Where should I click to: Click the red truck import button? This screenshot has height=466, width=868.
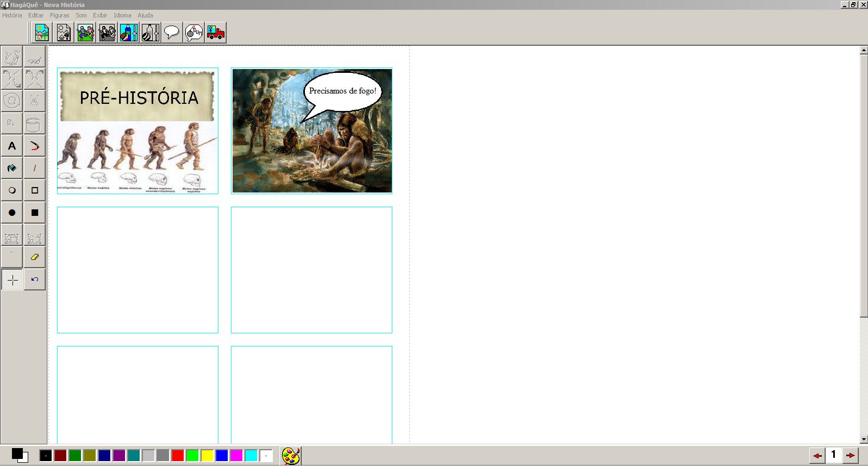(216, 33)
